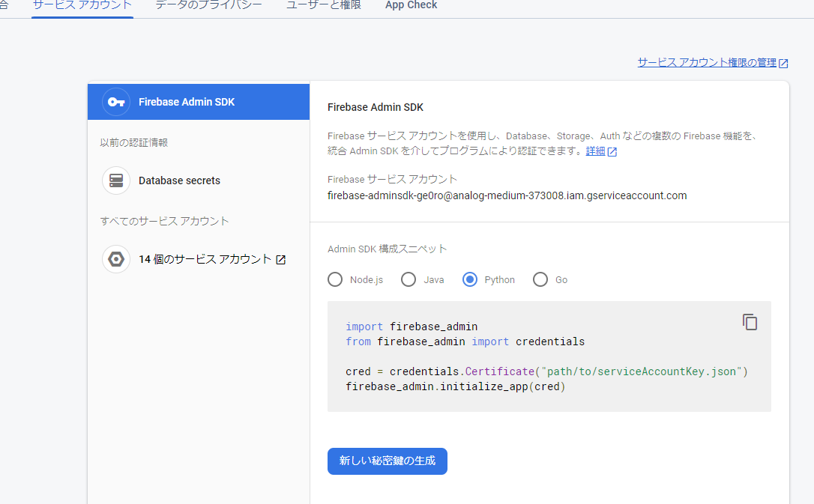Copy the code snippet with copy icon
Screen dimensions: 814x504
(x=750, y=322)
